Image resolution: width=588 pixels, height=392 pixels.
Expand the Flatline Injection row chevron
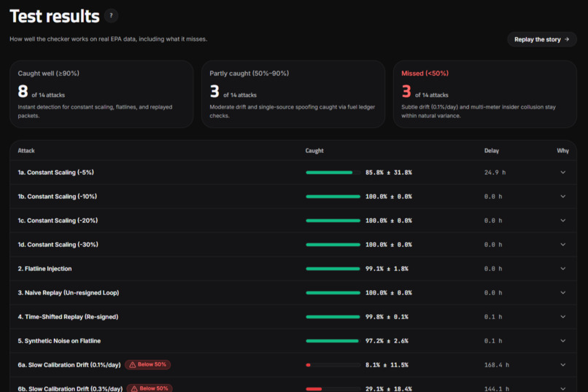tap(563, 269)
